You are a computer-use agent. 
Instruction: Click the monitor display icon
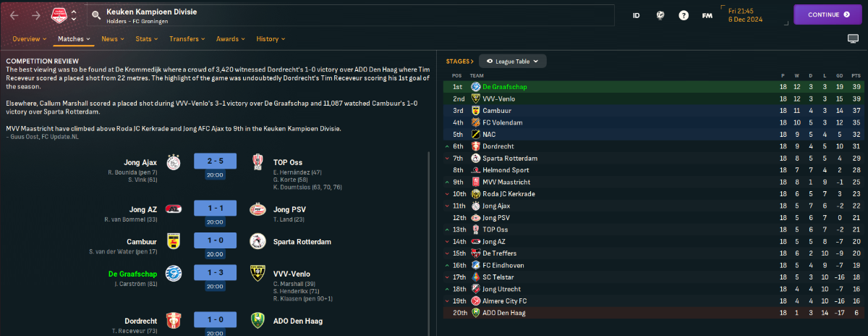pos(853,38)
